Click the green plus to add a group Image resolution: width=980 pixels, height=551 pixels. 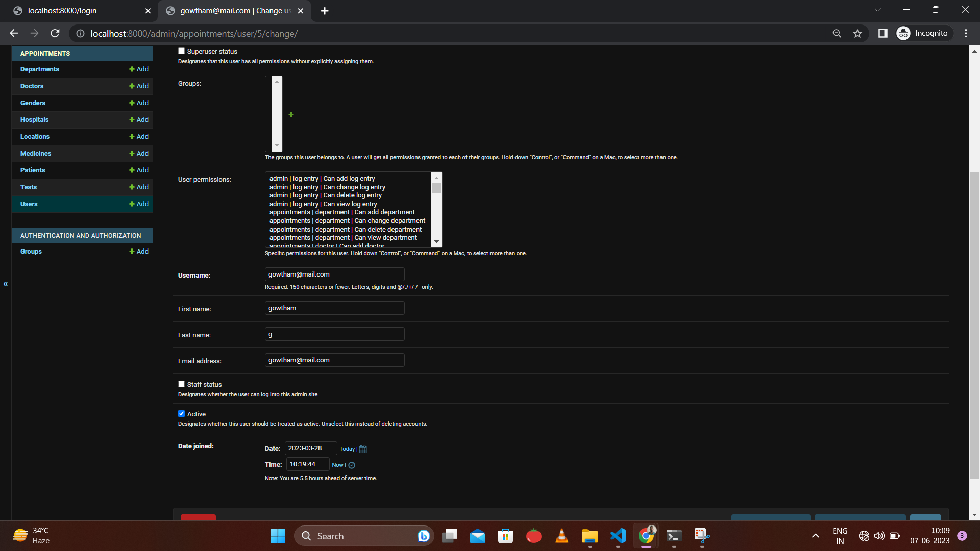coord(291,115)
